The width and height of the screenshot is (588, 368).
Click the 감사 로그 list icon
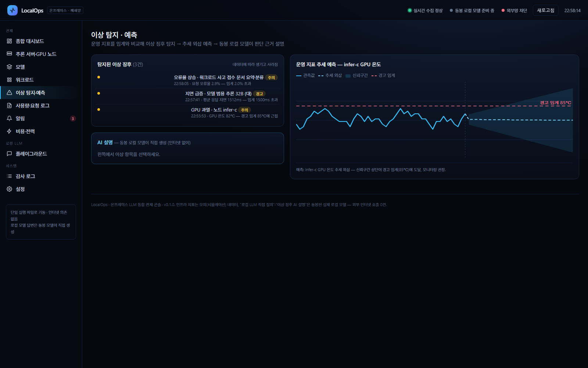[x=10, y=176]
